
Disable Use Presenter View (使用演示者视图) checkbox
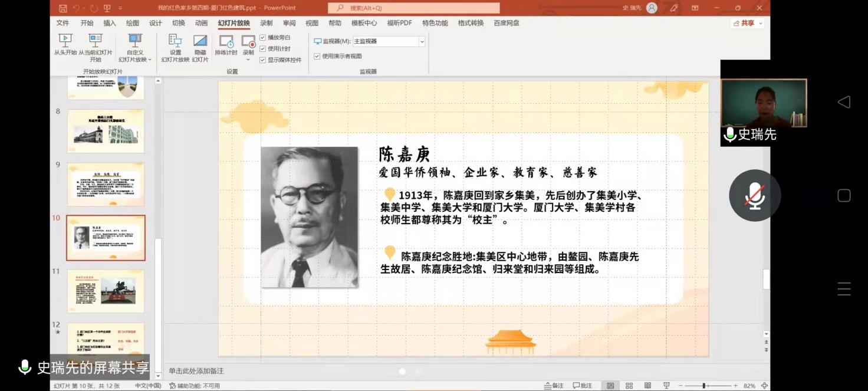317,57
